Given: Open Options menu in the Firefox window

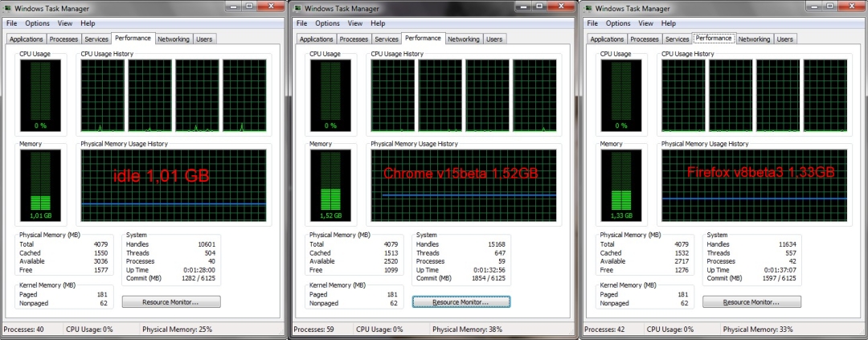Looking at the screenshot, I should click(x=618, y=23).
